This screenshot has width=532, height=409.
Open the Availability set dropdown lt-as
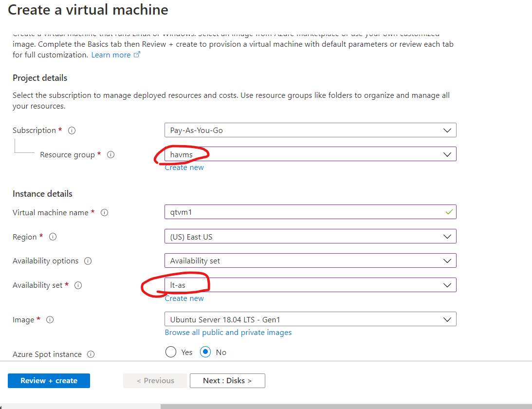[311, 285]
